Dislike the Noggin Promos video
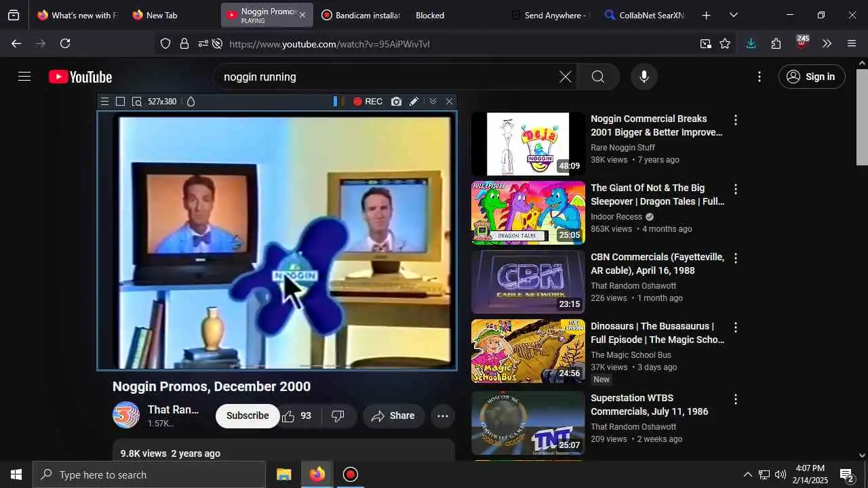This screenshot has width=868, height=488. click(338, 415)
